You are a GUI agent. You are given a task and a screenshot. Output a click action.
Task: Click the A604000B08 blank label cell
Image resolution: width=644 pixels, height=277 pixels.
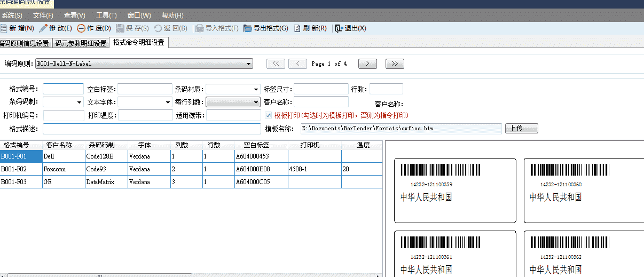[262, 169]
